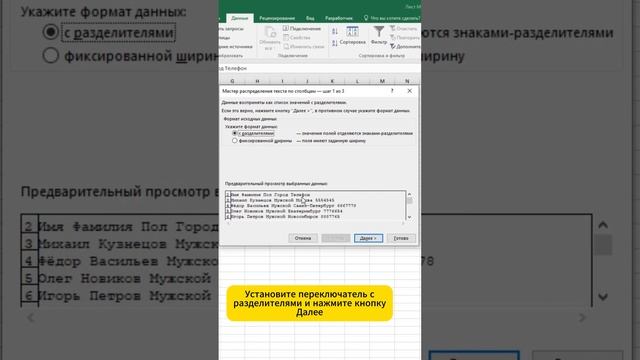Viewport: 640px width, 360px height.
Task: Close the text-to-columns wizard dialog
Action: 410,91
